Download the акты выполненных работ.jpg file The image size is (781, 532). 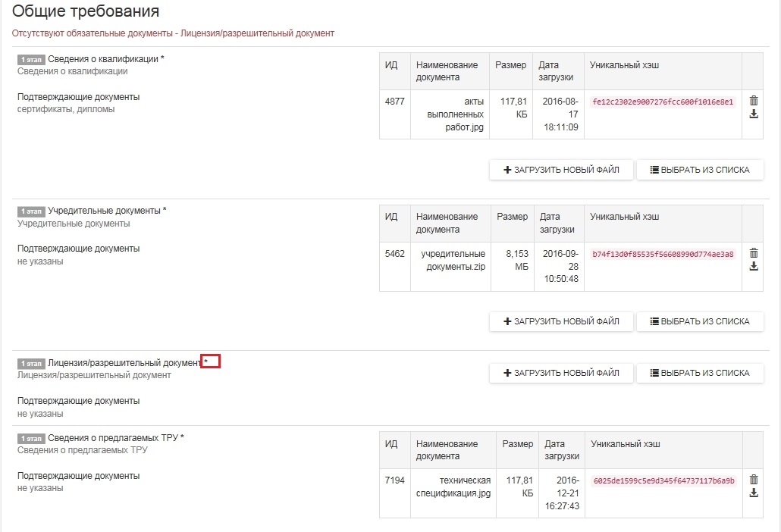(753, 114)
